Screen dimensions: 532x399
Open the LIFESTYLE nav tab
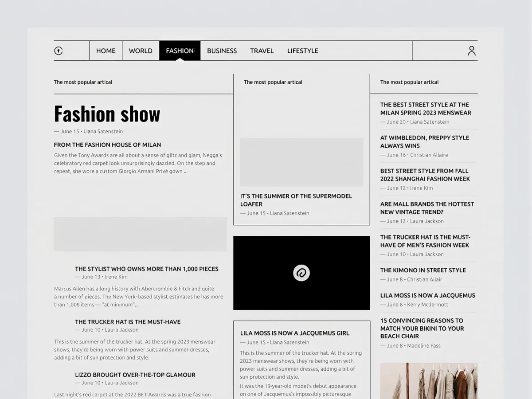pyautogui.click(x=303, y=51)
